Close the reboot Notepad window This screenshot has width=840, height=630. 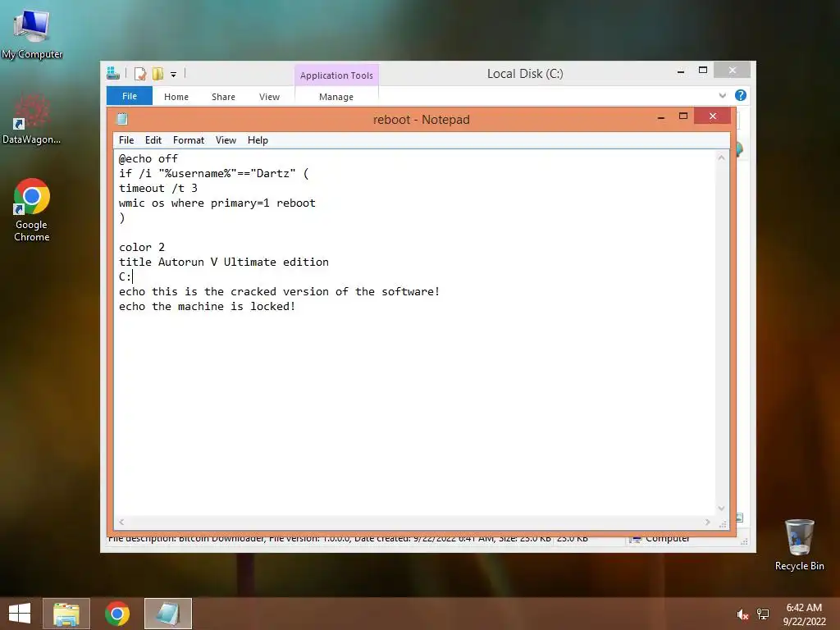pos(712,116)
